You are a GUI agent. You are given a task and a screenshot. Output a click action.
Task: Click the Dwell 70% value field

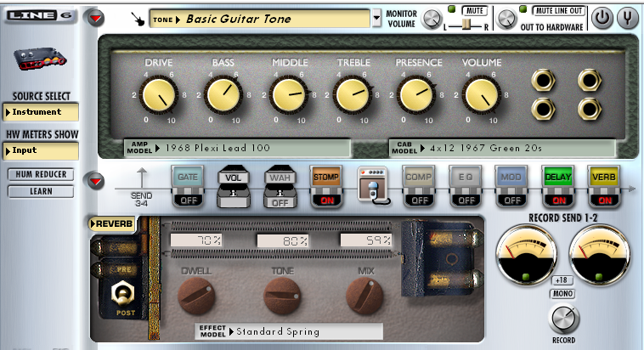[196, 240]
